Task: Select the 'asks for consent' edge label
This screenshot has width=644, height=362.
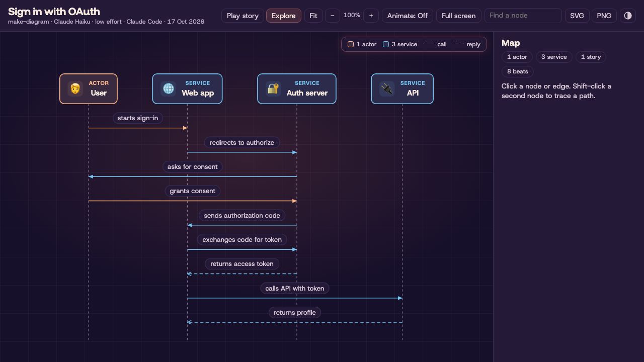Action: 193,167
